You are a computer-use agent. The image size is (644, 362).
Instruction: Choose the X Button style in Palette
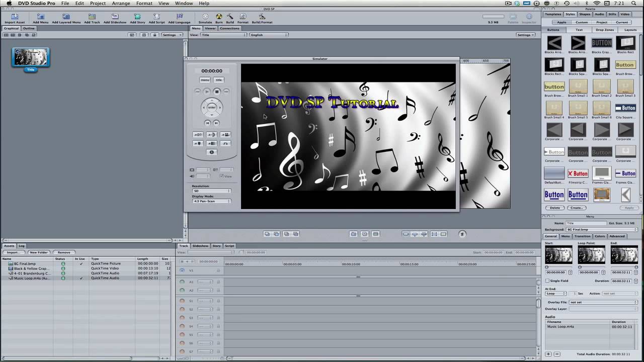pyautogui.click(x=578, y=173)
